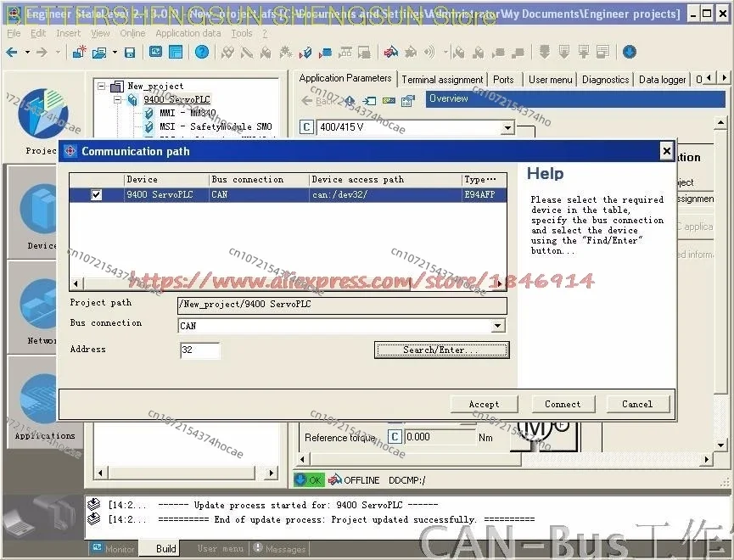734x560 pixels.
Task: Collapse the 9400 ServoPLC tree node
Action: tap(117, 99)
